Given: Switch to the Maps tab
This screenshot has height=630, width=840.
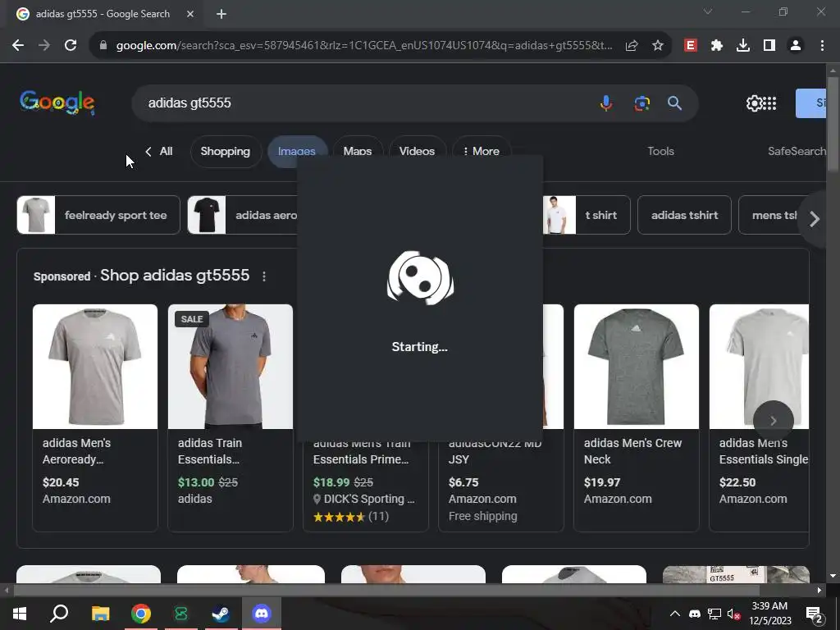Looking at the screenshot, I should (x=358, y=152).
